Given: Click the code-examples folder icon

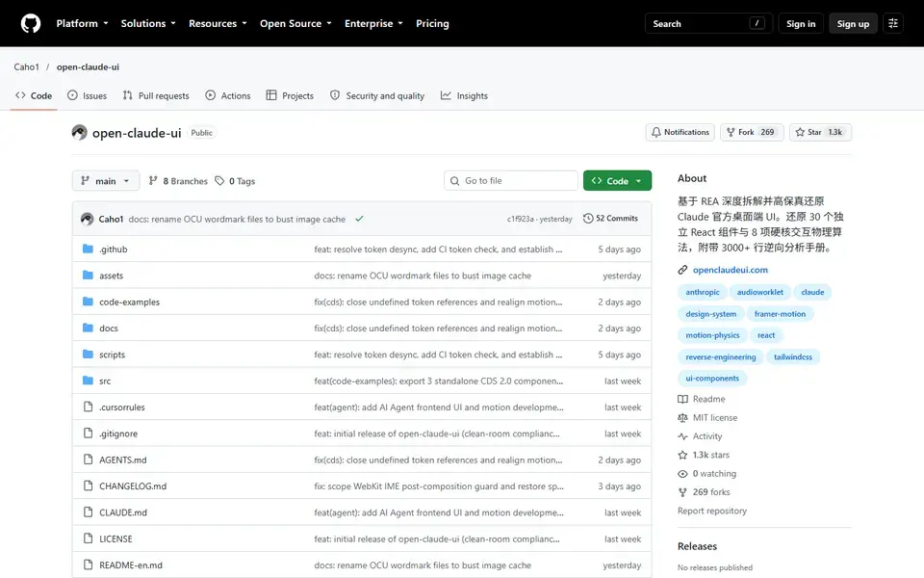Looking at the screenshot, I should (88, 302).
